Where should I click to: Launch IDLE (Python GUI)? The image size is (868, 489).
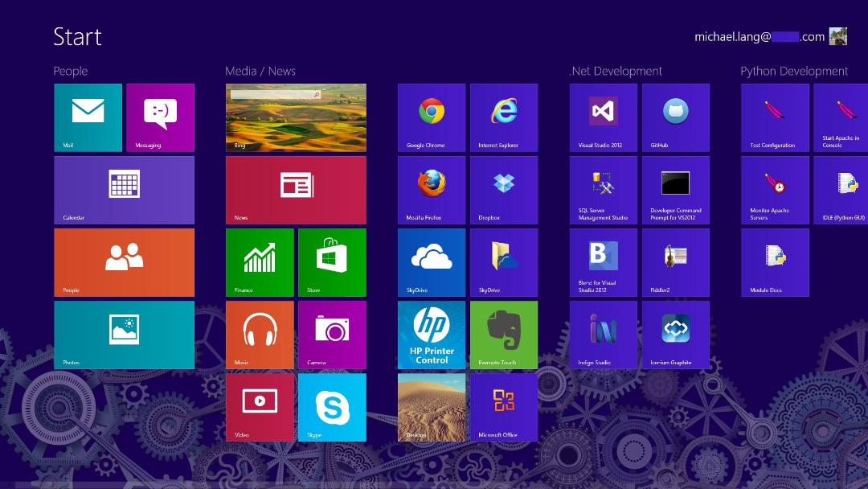(841, 190)
